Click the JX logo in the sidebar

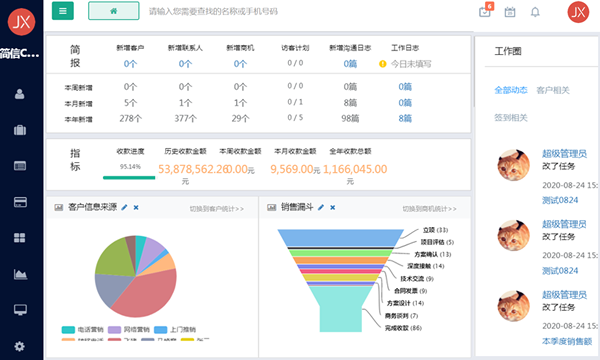pyautogui.click(x=21, y=22)
